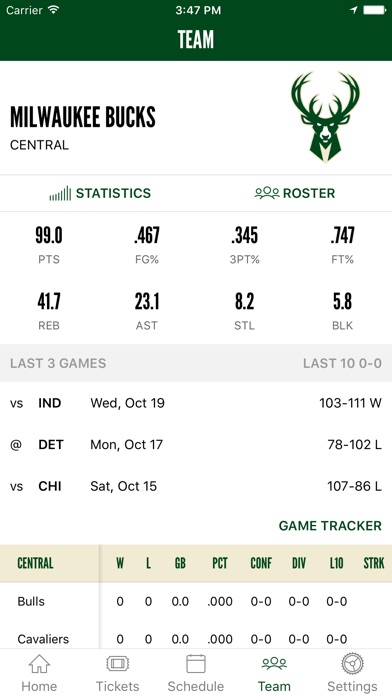Switch to the ROSTER tab
Screen dimensions: 392x696
295,193
